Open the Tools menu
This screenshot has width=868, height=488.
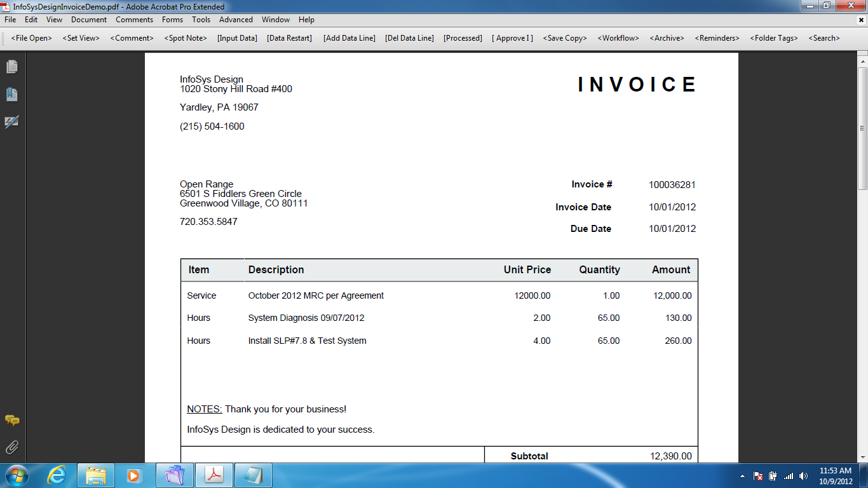coord(201,20)
